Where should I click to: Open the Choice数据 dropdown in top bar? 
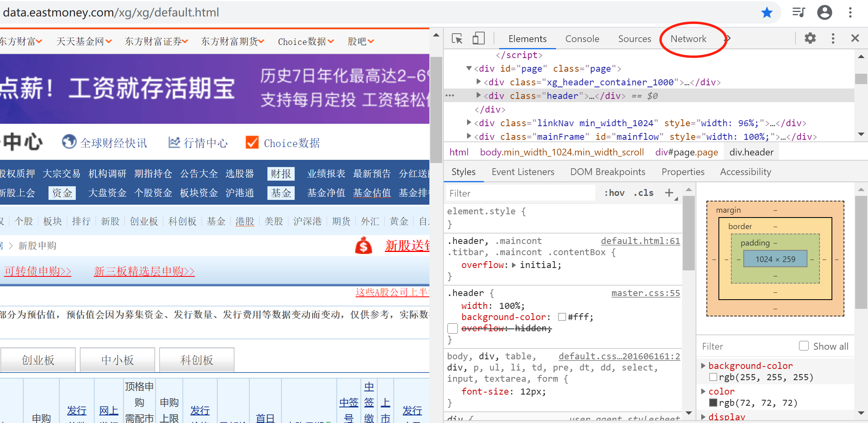pos(306,41)
